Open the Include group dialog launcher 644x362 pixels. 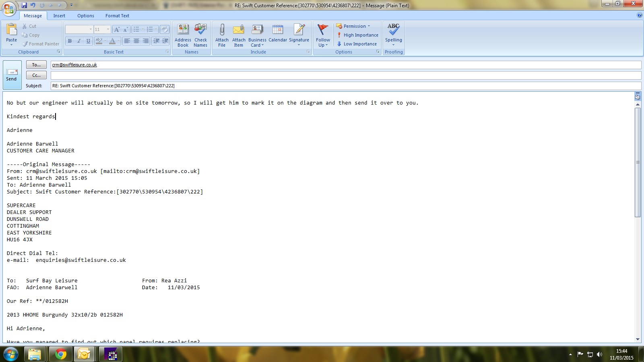coord(308,52)
